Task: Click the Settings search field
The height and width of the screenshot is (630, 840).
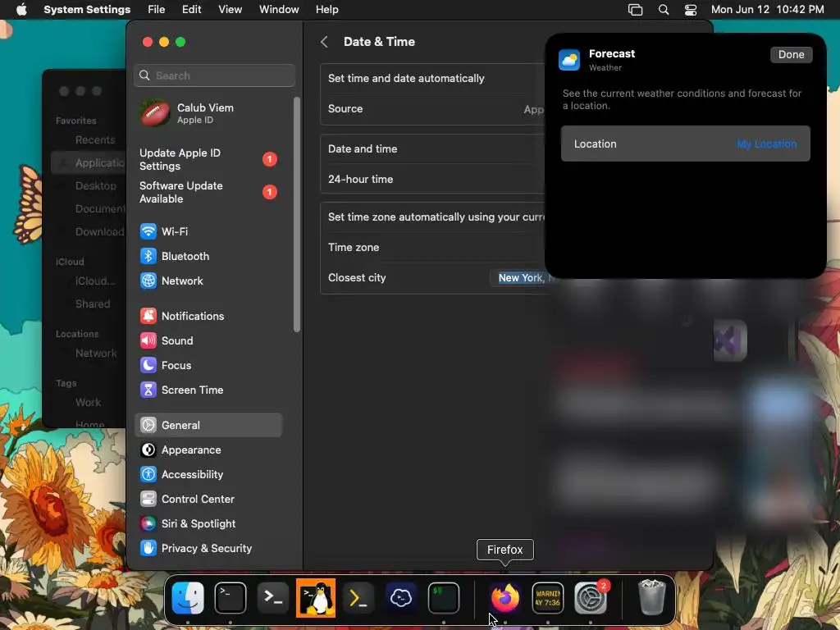Action: coord(214,75)
